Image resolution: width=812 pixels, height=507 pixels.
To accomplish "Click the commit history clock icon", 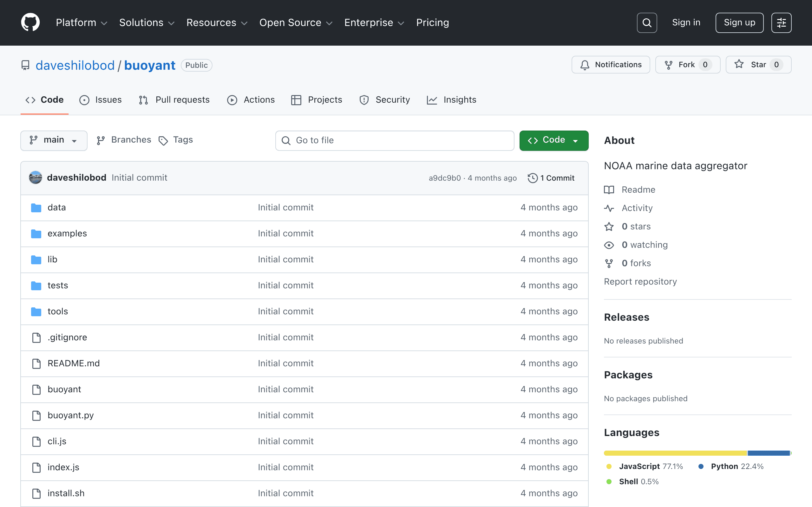I will click(x=533, y=178).
